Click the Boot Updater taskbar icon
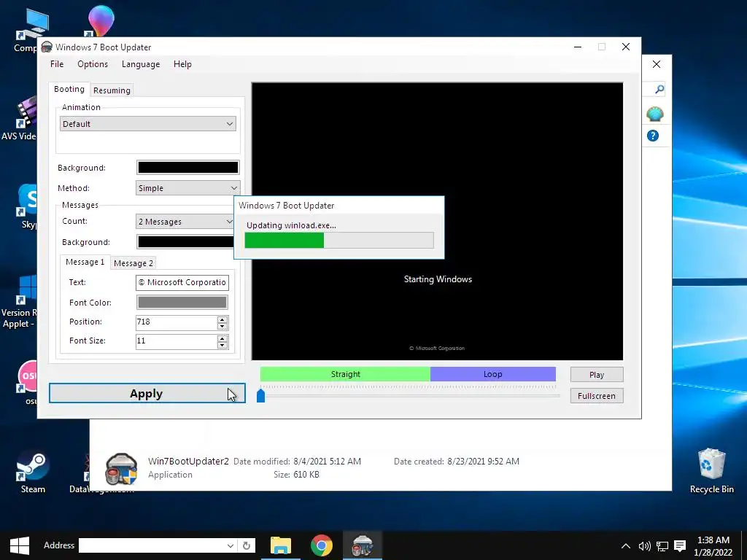Screen dimensions: 747x560 363,545
